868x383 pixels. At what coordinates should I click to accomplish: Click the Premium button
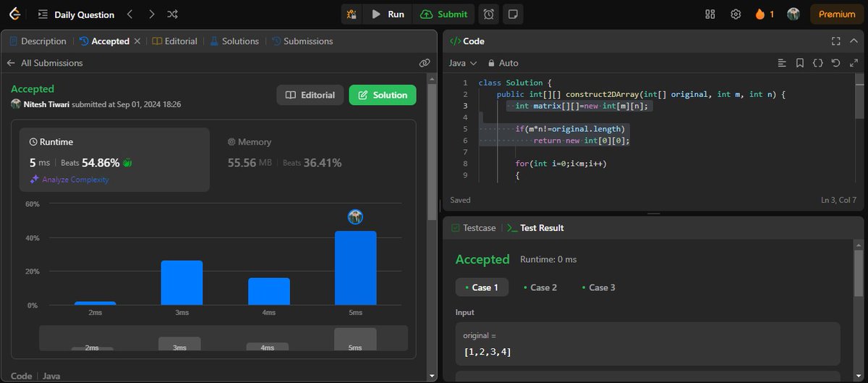coord(836,14)
